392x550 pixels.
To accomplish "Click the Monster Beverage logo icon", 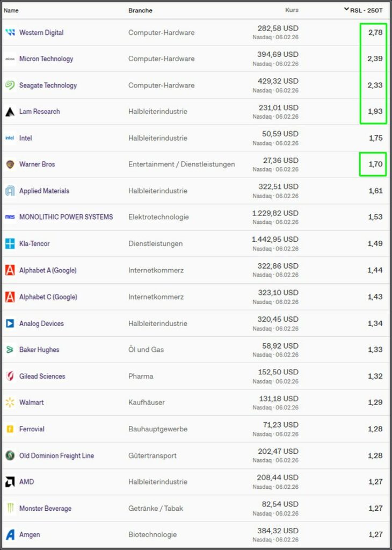I will (x=10, y=508).
